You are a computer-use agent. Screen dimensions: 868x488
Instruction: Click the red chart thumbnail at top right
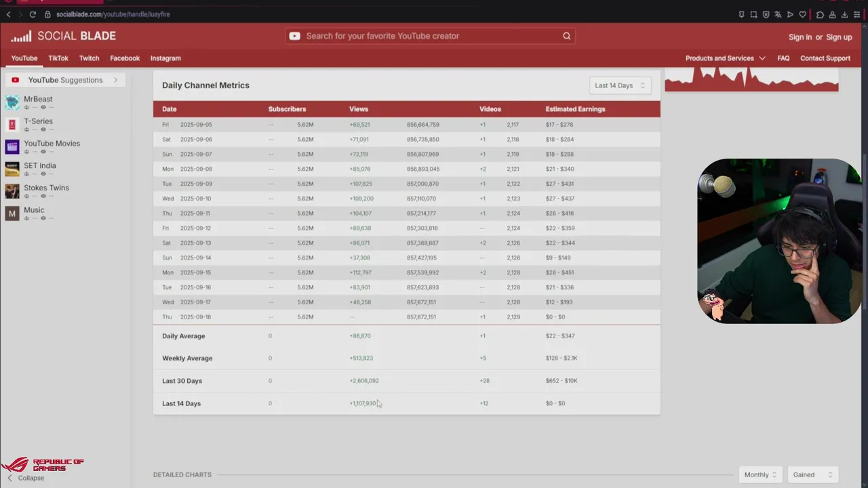tap(751, 79)
